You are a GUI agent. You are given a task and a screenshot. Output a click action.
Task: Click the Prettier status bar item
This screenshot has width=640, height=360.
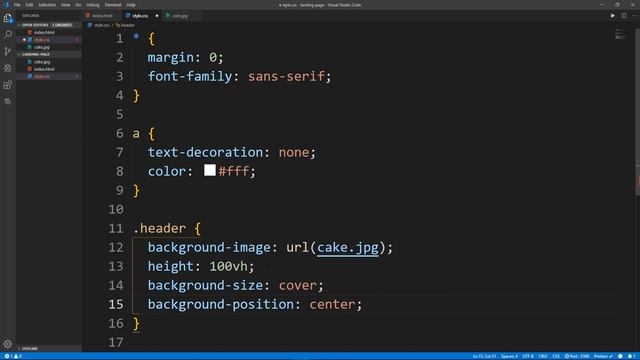603,356
